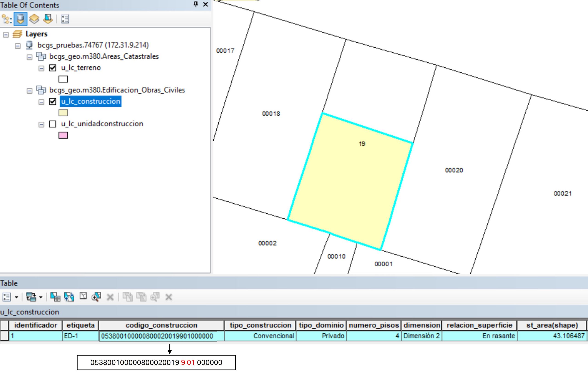This screenshot has width=588, height=372.
Task: Uncheck the u_lc_construccion layer checkbox
Action: point(53,101)
